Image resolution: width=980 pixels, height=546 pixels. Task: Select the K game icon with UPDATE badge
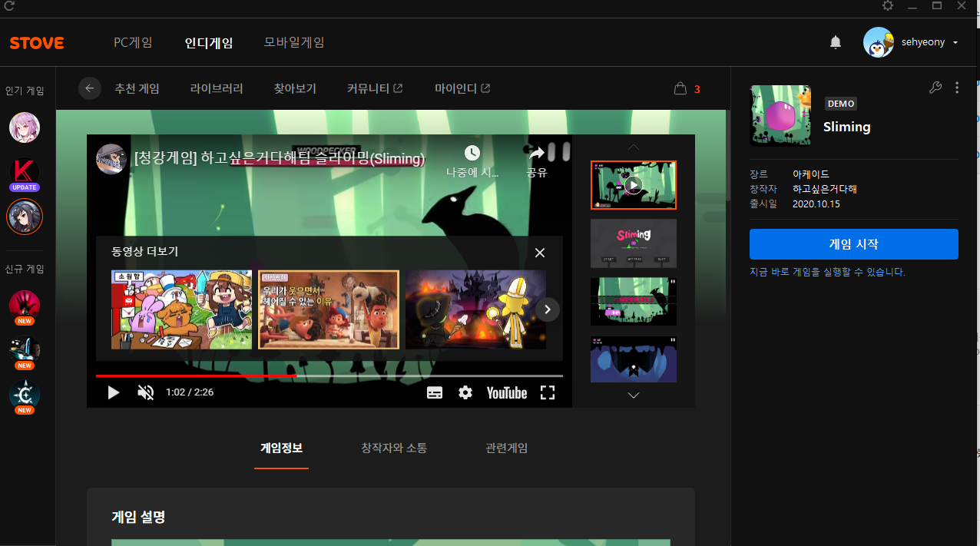click(25, 174)
